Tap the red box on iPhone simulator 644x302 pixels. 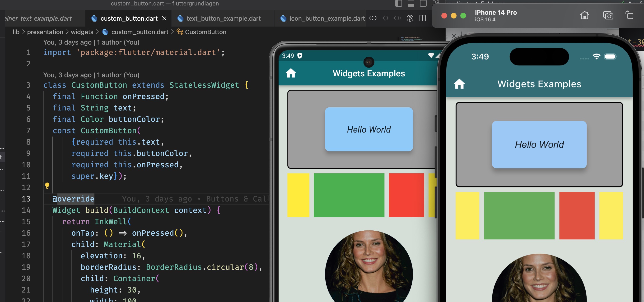pyautogui.click(x=577, y=216)
